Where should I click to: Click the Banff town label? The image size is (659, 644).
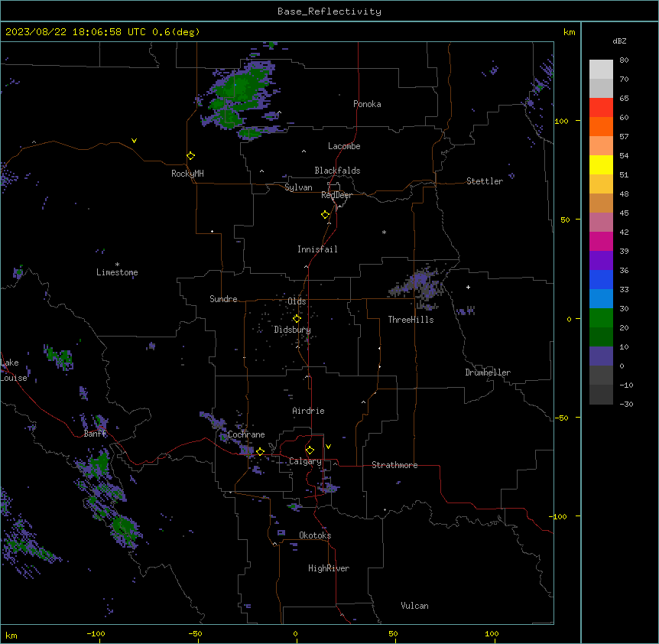click(95, 434)
